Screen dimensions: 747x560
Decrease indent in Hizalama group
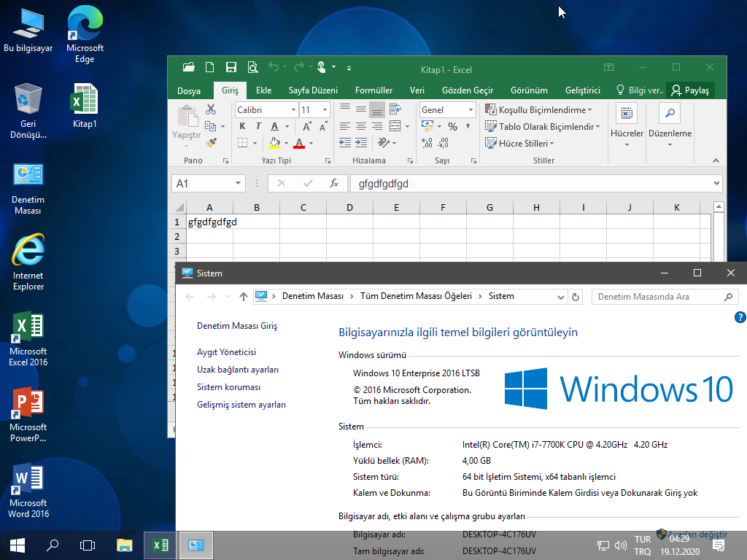(345, 142)
